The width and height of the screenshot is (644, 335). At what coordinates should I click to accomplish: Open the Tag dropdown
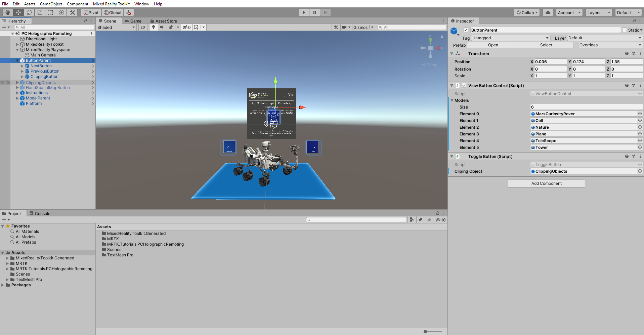511,38
